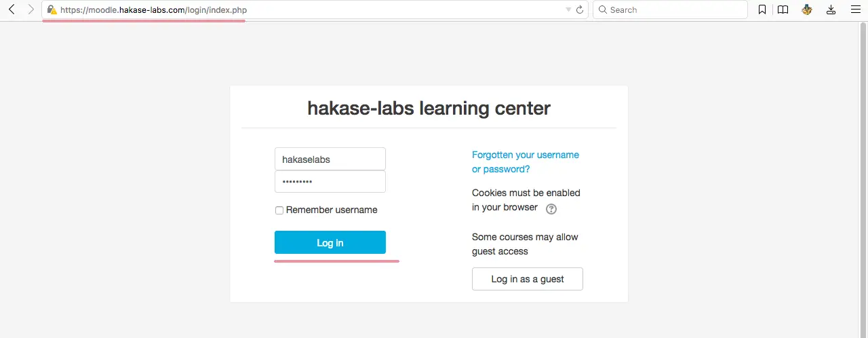This screenshot has height=338, width=868.
Task: Click inside the browser Search field
Action: click(x=670, y=10)
